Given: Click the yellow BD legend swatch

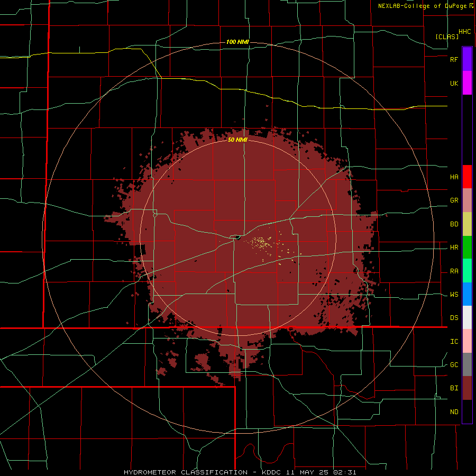Looking at the screenshot, I should point(467,224).
